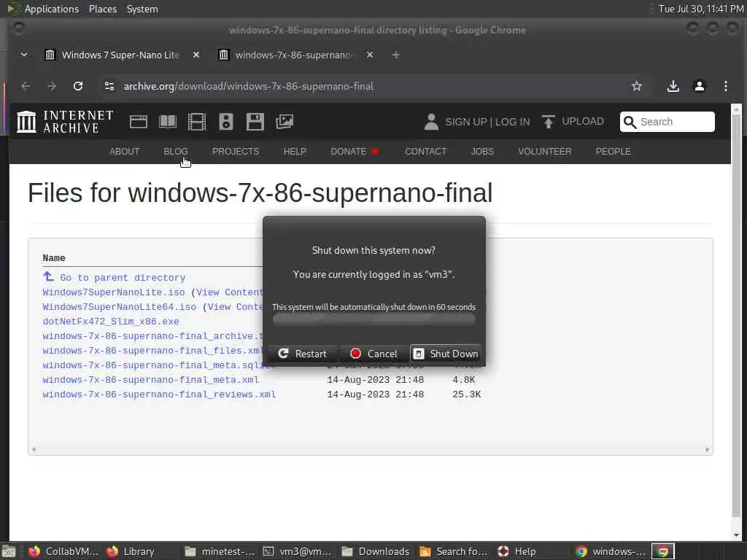Open the PEOPLE nav link

613,152
